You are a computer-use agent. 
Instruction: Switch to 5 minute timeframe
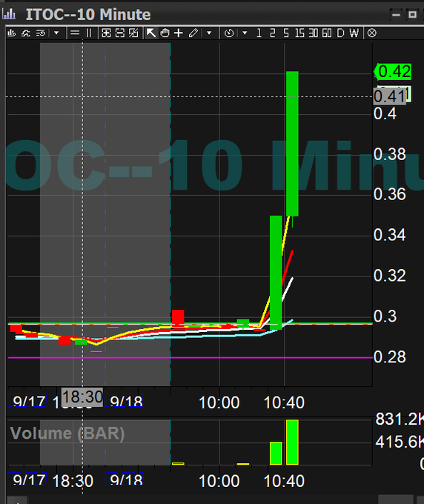[x=286, y=33]
